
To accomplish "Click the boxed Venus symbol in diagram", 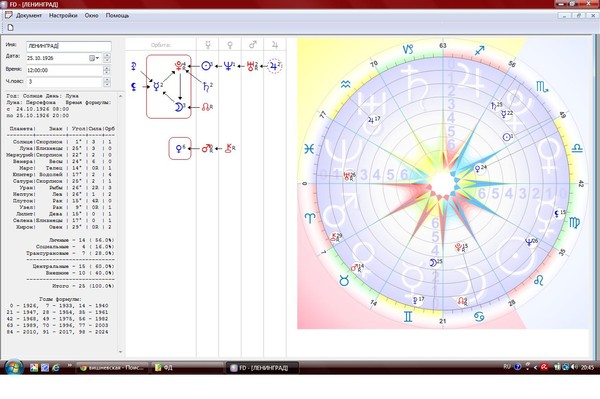I will point(179,148).
